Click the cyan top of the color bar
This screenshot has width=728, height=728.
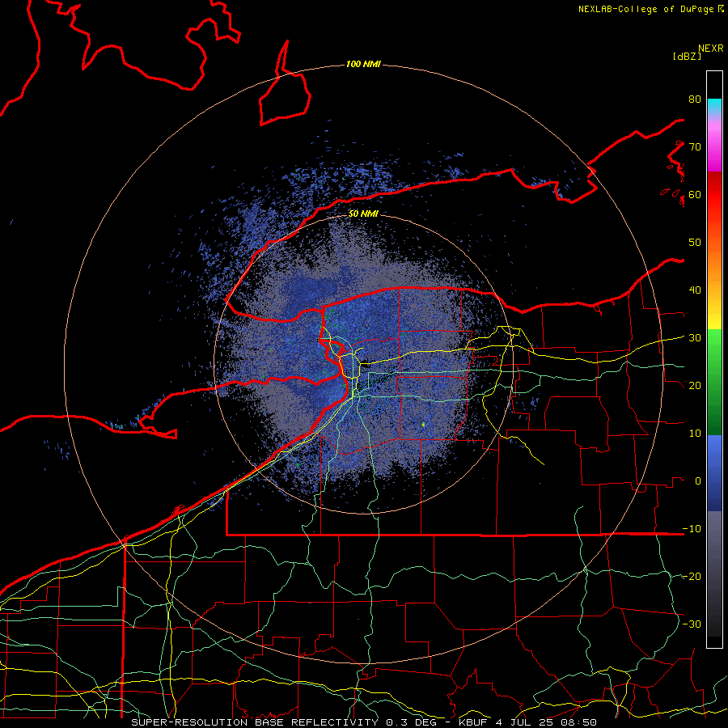pos(714,104)
